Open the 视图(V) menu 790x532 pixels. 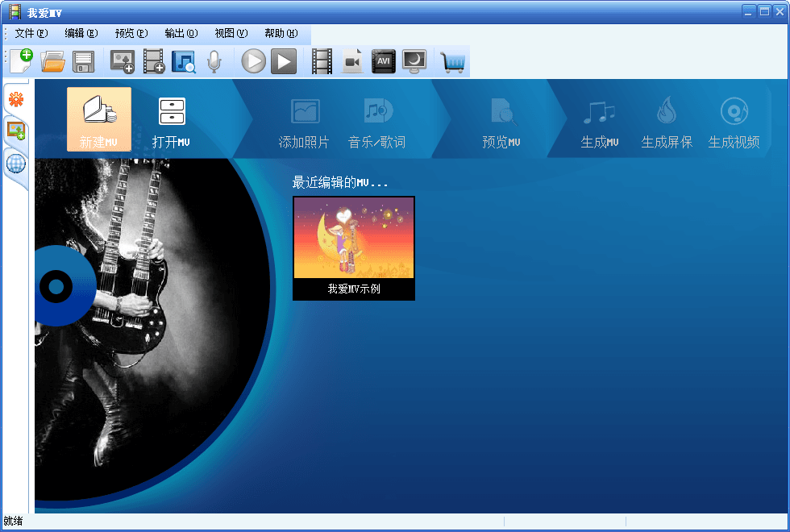point(231,33)
